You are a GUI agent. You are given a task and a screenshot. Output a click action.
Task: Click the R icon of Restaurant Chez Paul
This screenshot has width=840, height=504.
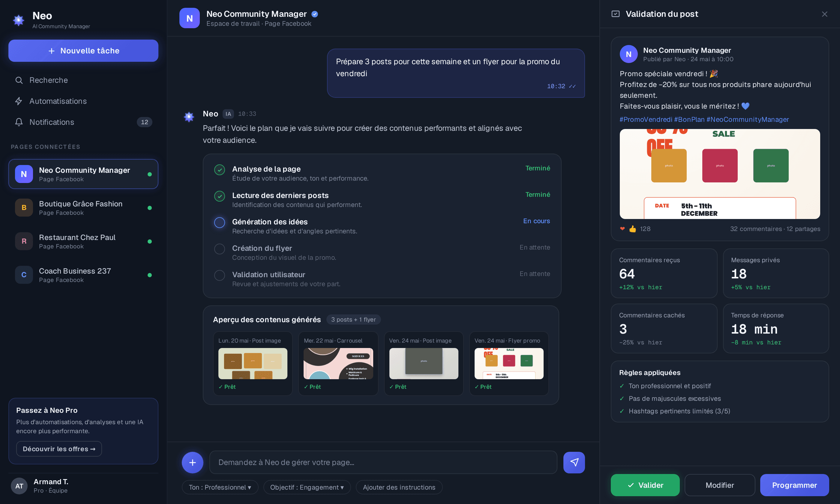point(24,241)
